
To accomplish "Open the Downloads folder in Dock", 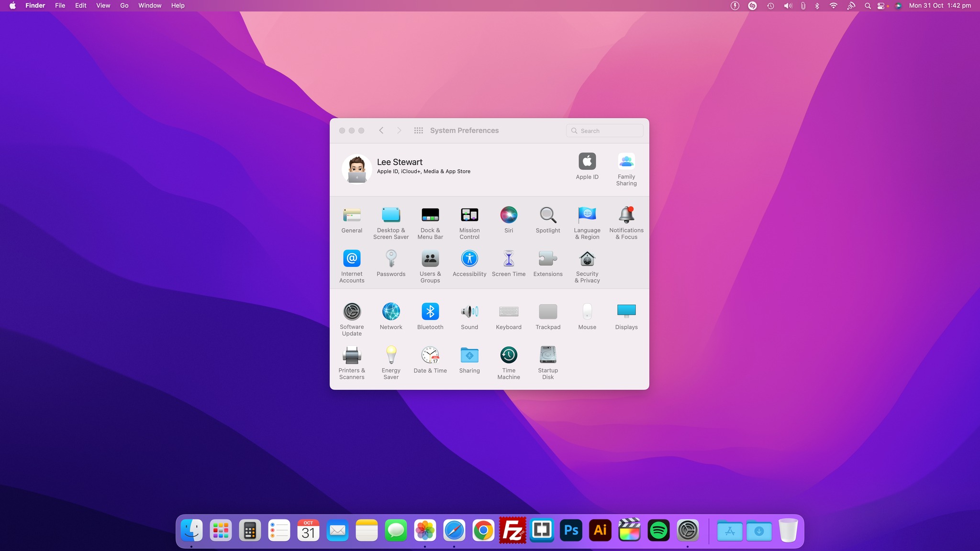I will [759, 530].
